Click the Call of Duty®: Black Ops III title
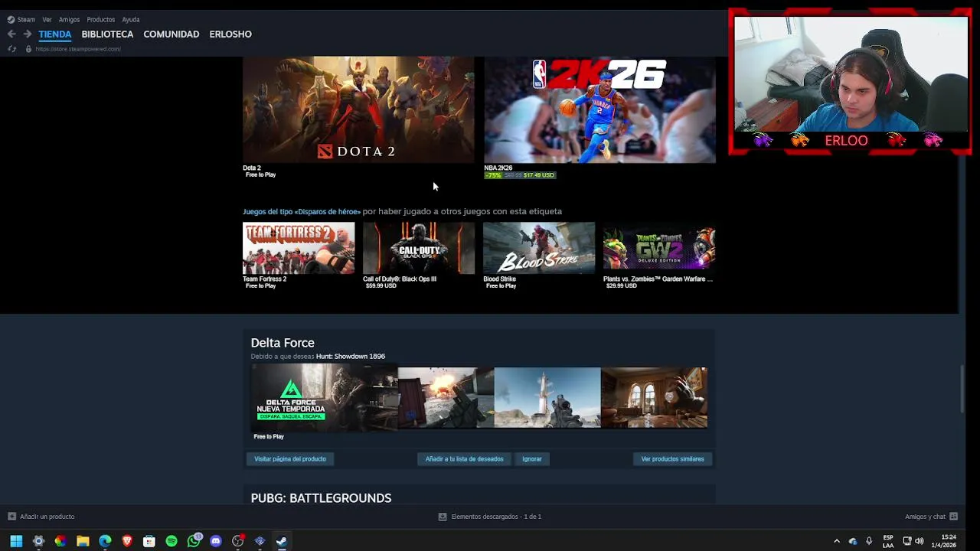 [400, 279]
